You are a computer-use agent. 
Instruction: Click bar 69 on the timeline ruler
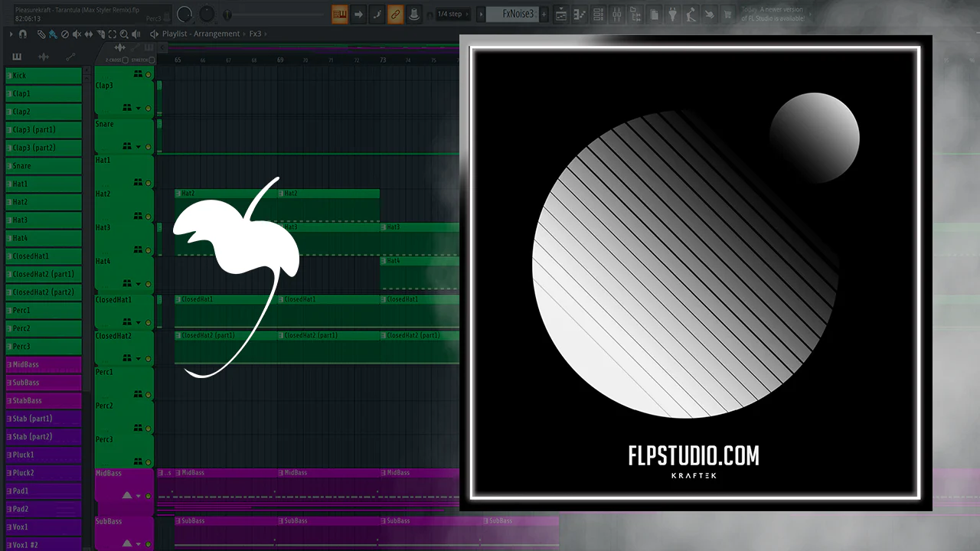[280, 60]
